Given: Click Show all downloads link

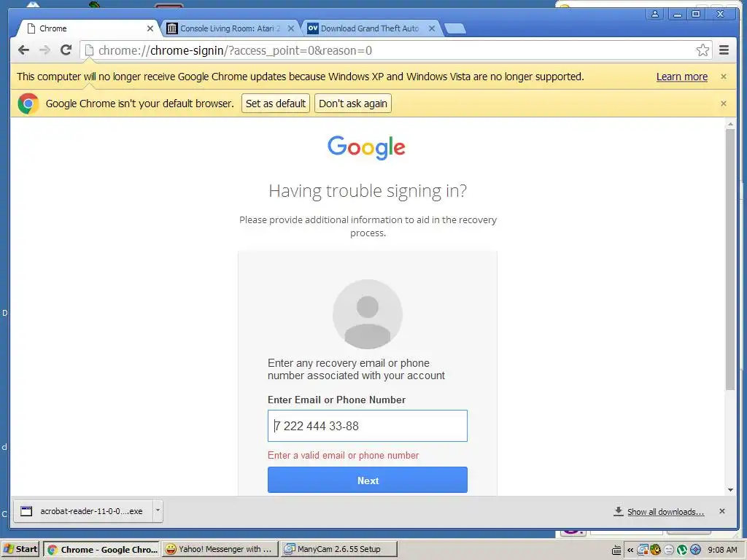Looking at the screenshot, I should coord(665,511).
